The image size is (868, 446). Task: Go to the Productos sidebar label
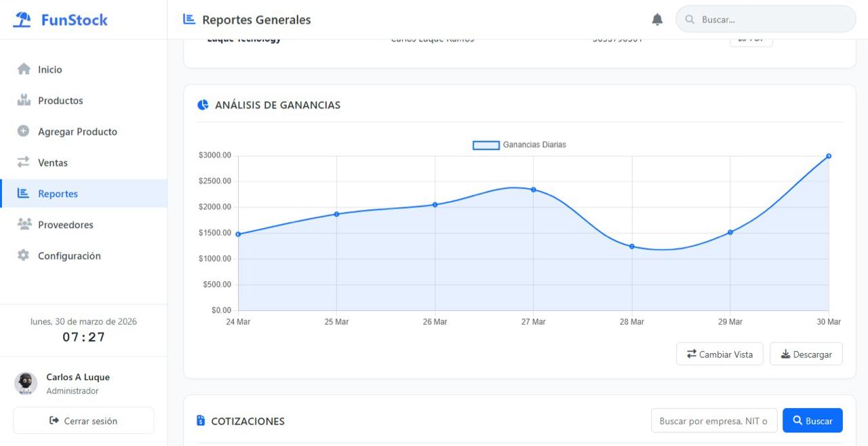pos(60,100)
